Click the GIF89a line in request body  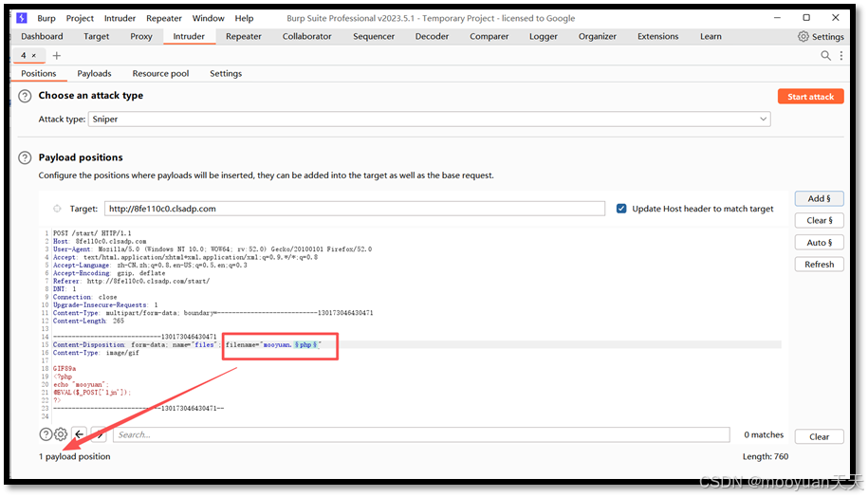point(65,369)
